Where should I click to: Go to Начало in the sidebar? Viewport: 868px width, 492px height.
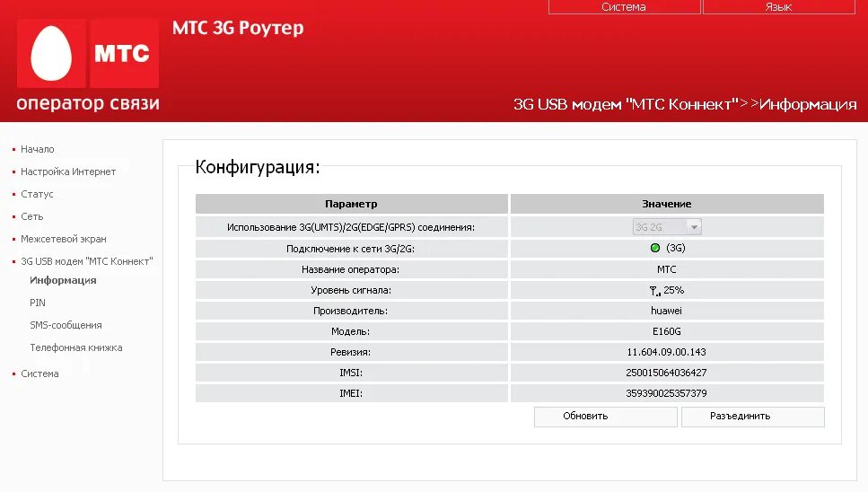37,149
